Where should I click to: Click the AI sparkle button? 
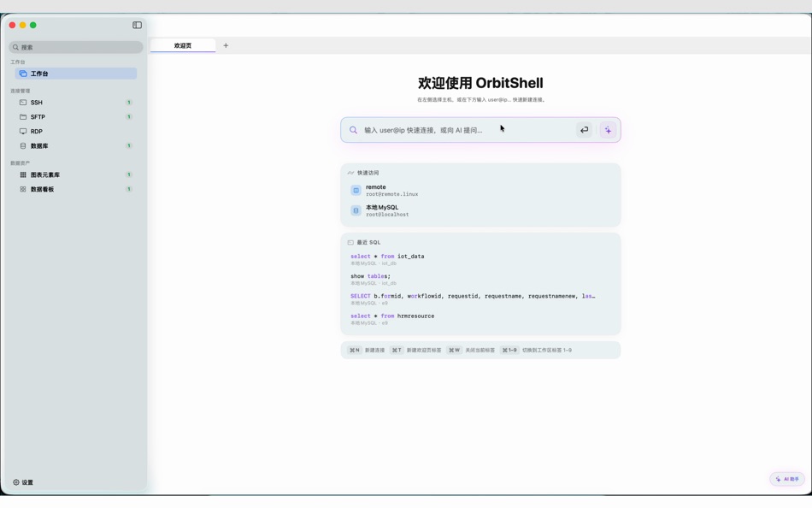[608, 130]
